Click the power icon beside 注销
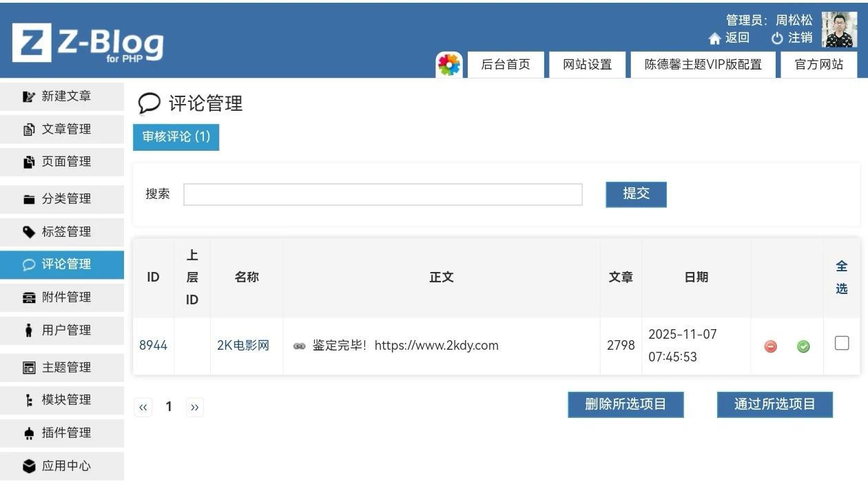The height and width of the screenshot is (493, 868). (777, 39)
